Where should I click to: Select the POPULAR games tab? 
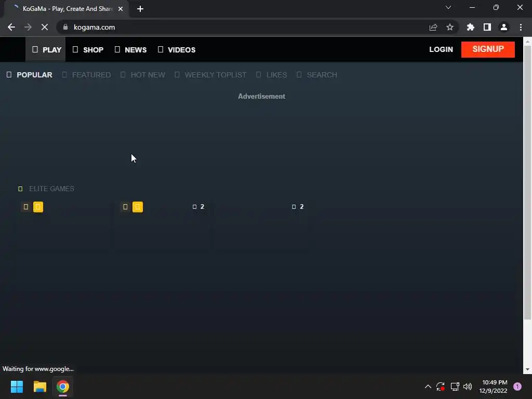click(30, 75)
